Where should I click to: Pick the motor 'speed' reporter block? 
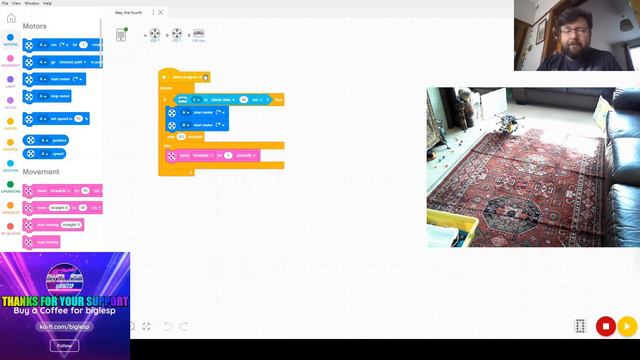click(44, 154)
